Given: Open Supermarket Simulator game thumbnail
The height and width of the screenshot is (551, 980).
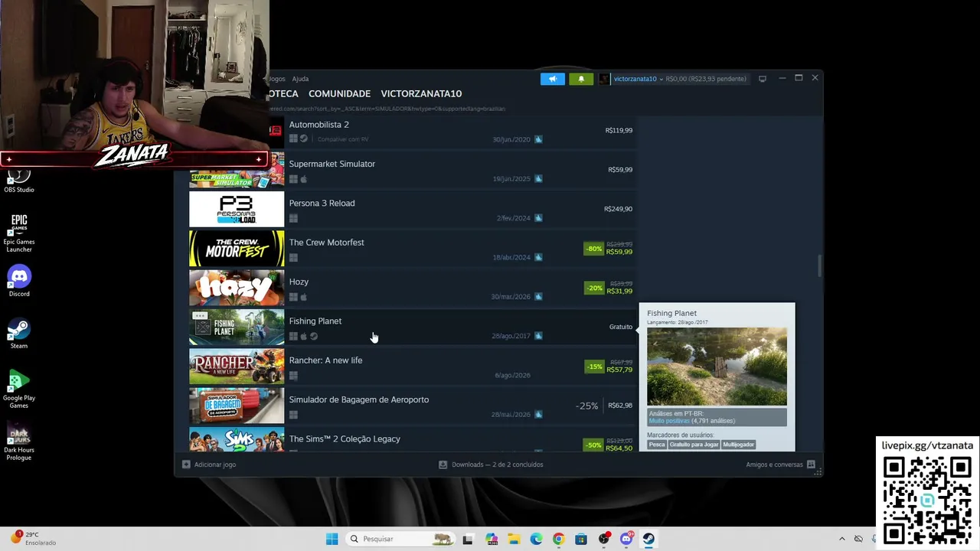Looking at the screenshot, I should (x=237, y=170).
